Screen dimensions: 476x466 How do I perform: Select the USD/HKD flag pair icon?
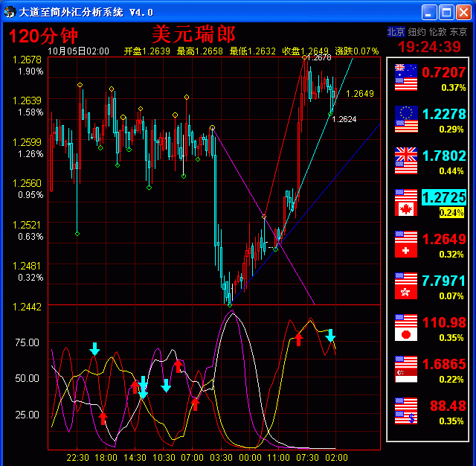click(406, 286)
